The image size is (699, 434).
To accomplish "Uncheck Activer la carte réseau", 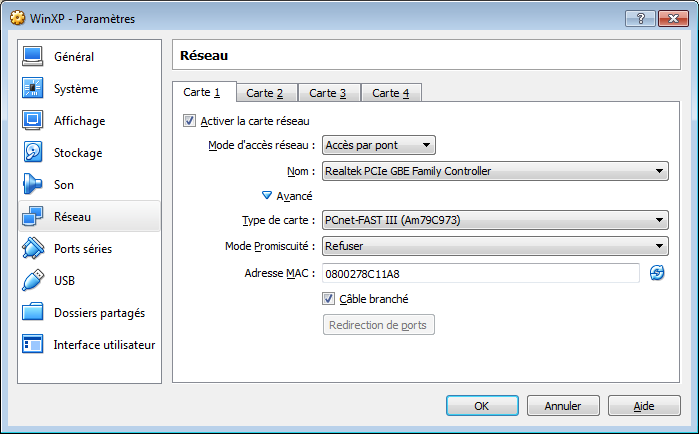I will coord(189,121).
